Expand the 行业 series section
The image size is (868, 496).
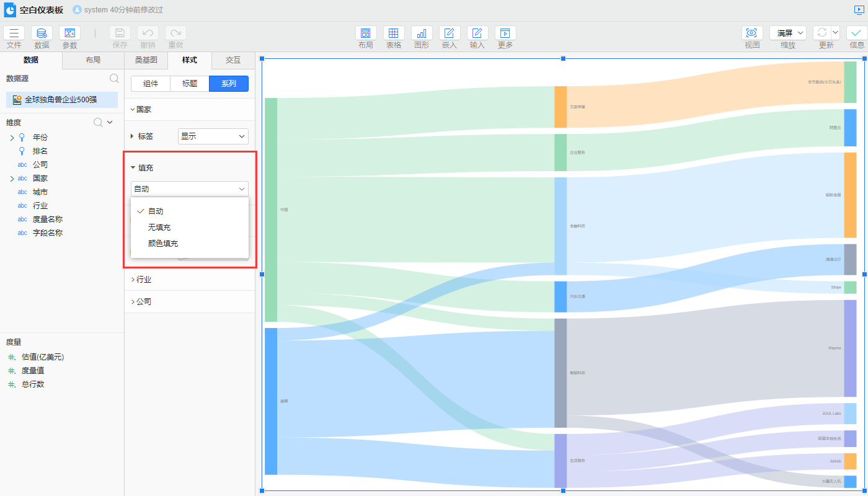click(x=143, y=280)
